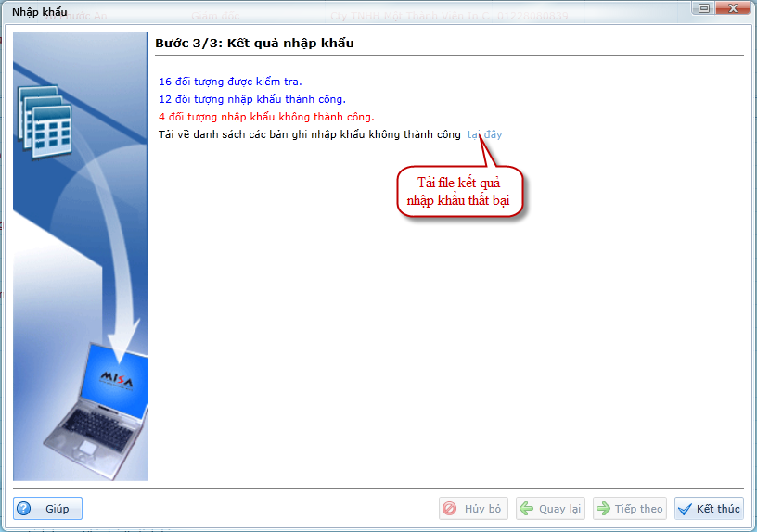Download failed records via 'tại đây' link
Screen dimensions: 757x532
[x=484, y=134]
